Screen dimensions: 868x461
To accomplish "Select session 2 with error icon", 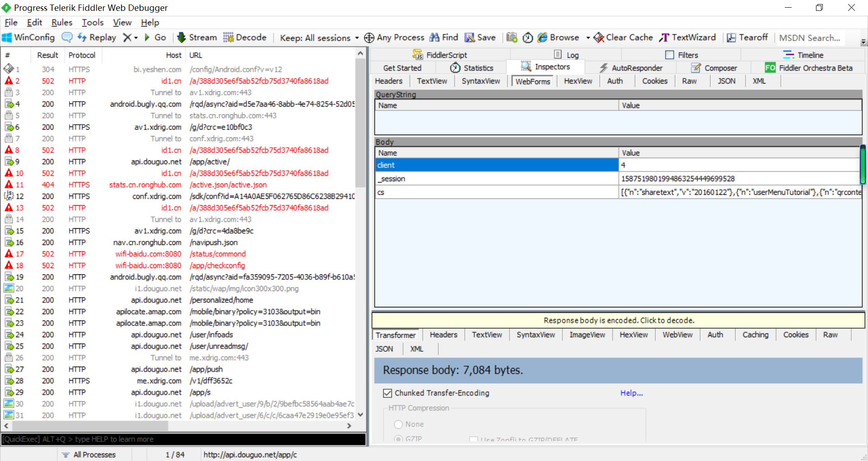I will pyautogui.click(x=179, y=81).
